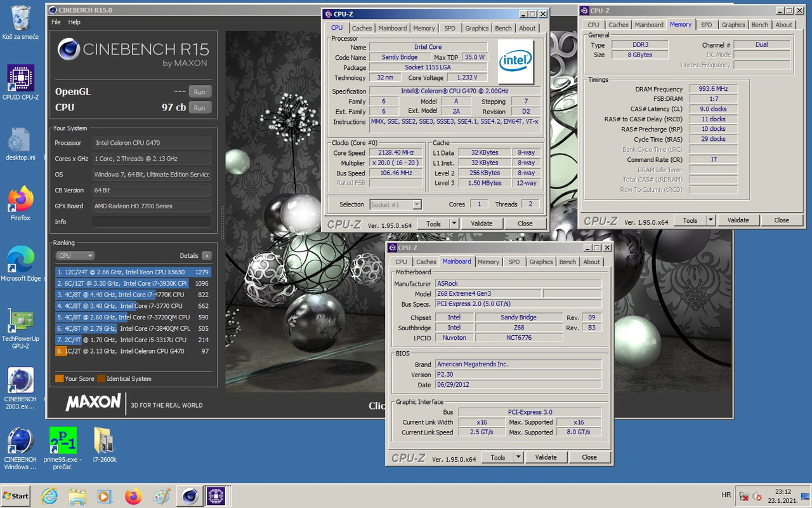Open the i7-2600k folder on desktop
This screenshot has width=812, height=508.
click(104, 444)
